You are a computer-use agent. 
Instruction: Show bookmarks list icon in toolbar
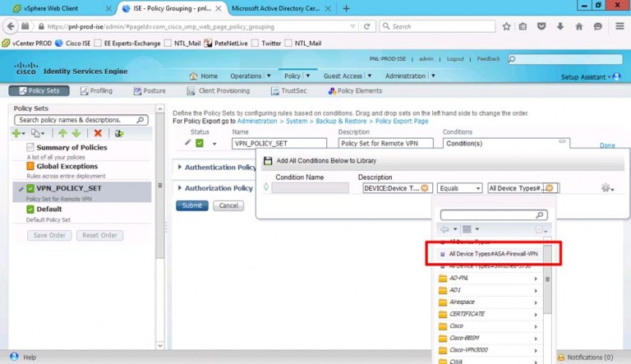(523, 26)
